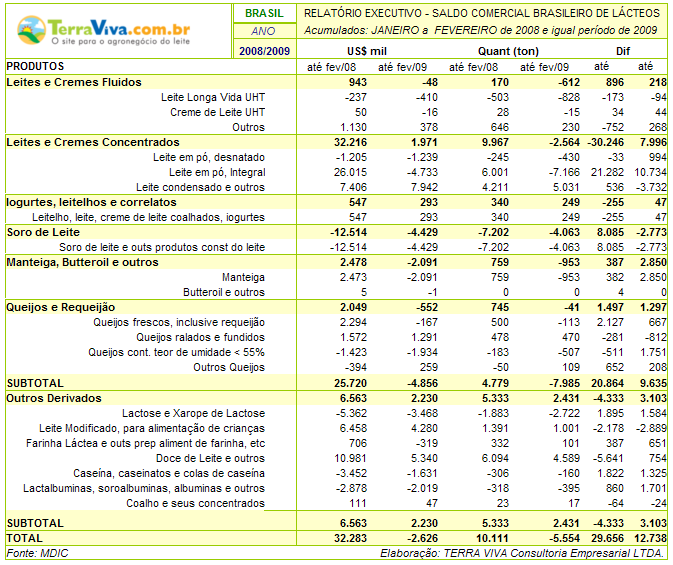
Task: Select Iogurtes, leitelhos e correlatos category
Action: coord(91,202)
